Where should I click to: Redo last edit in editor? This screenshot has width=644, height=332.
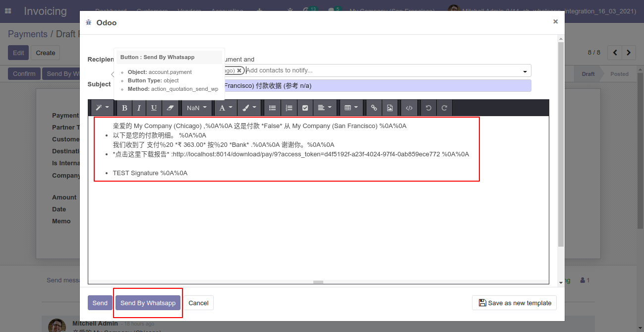coord(444,108)
